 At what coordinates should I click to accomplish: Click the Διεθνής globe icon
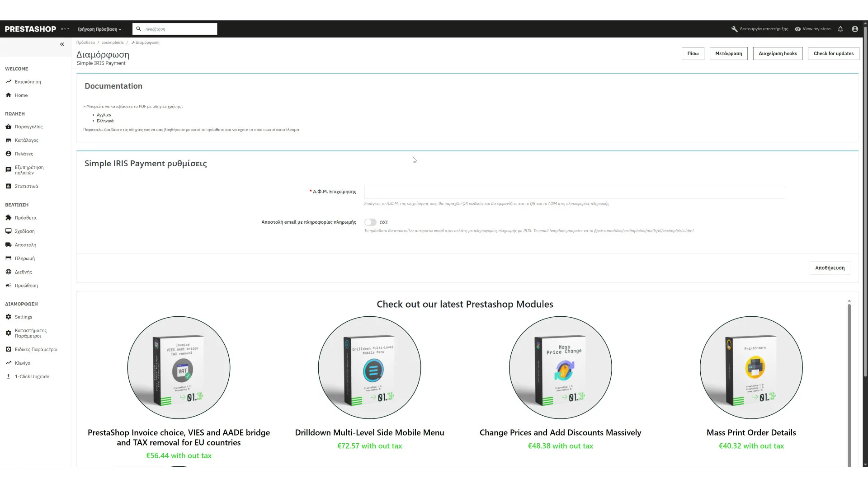point(8,272)
